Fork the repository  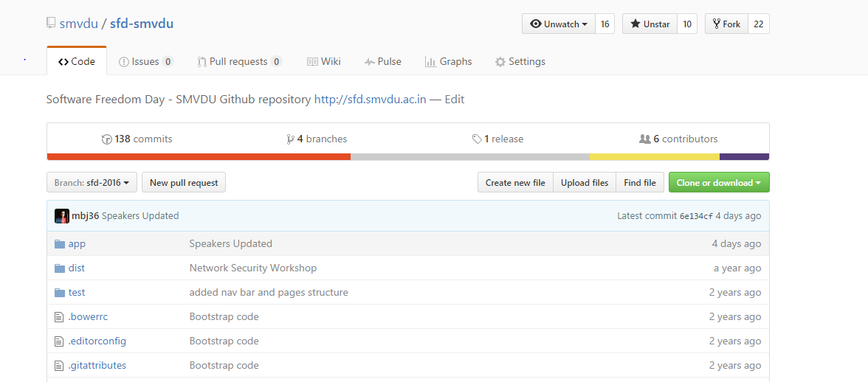coord(726,24)
